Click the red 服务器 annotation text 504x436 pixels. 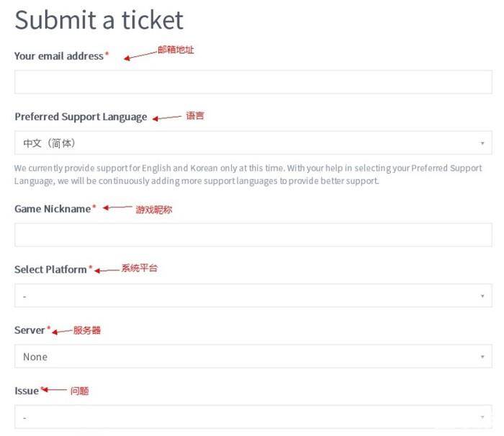pyautogui.click(x=87, y=330)
